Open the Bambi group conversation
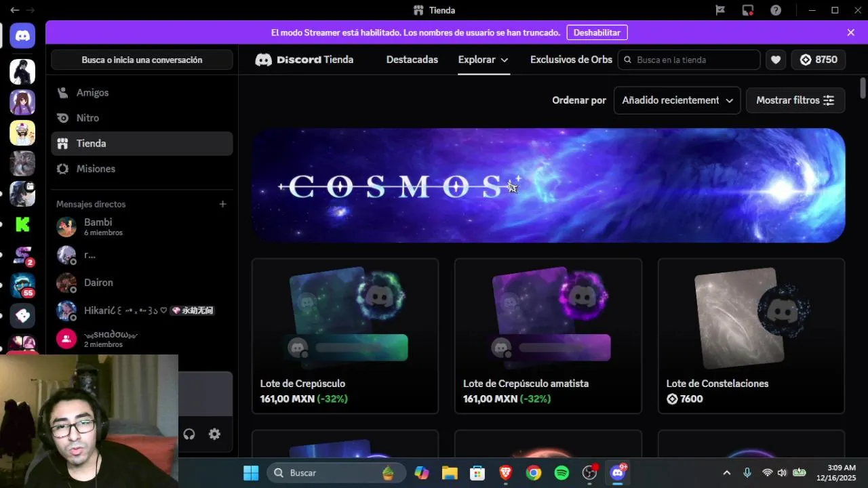This screenshot has width=868, height=488. point(142,226)
